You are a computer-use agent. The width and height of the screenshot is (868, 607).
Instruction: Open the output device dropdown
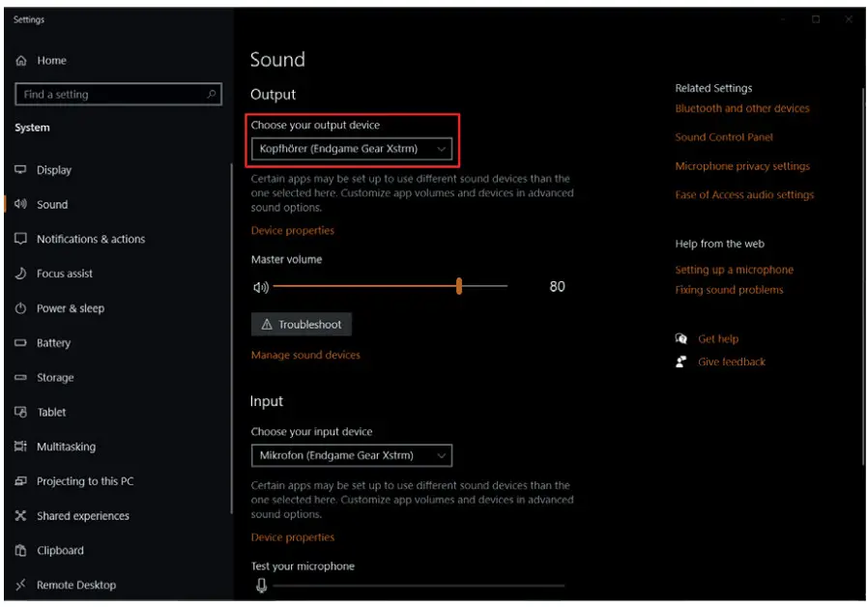pyautogui.click(x=351, y=149)
